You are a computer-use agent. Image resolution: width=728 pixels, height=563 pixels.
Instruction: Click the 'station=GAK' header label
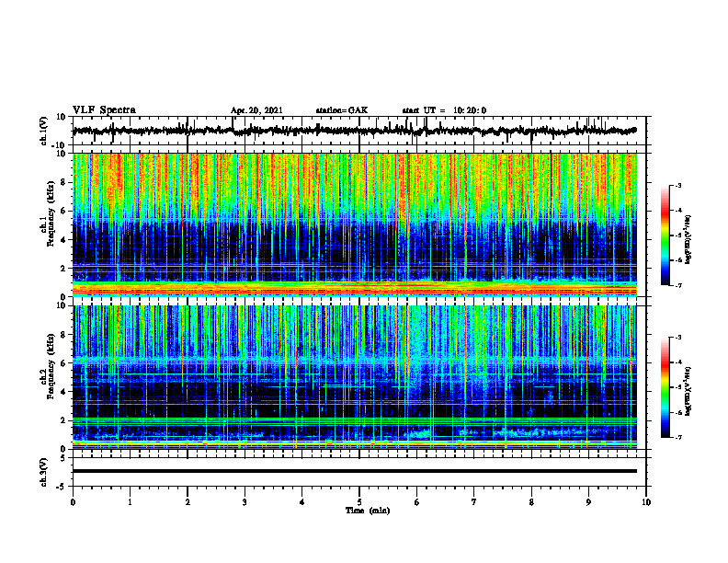342,110
